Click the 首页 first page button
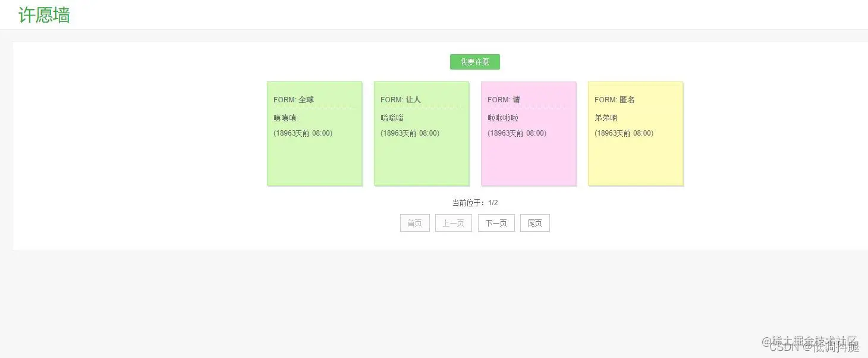This screenshot has width=868, height=358. [414, 222]
